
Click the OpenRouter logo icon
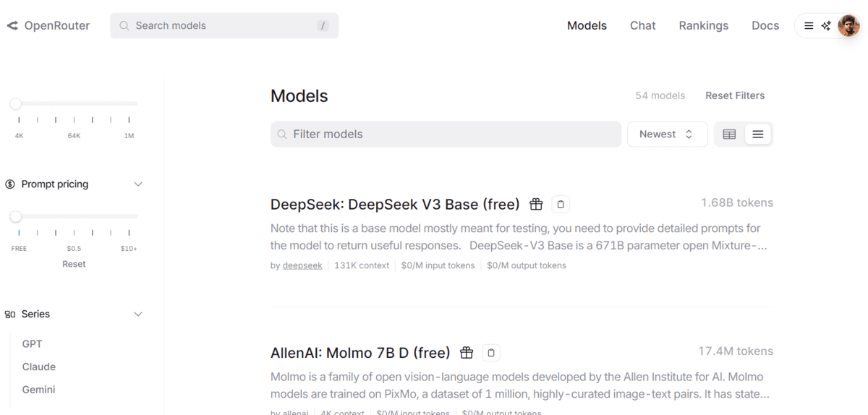tap(12, 26)
